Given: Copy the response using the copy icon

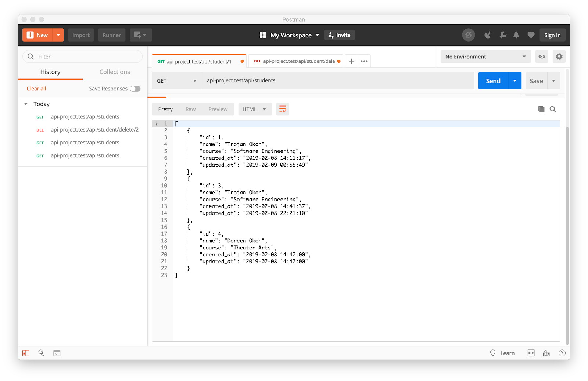Looking at the screenshot, I should [x=541, y=109].
